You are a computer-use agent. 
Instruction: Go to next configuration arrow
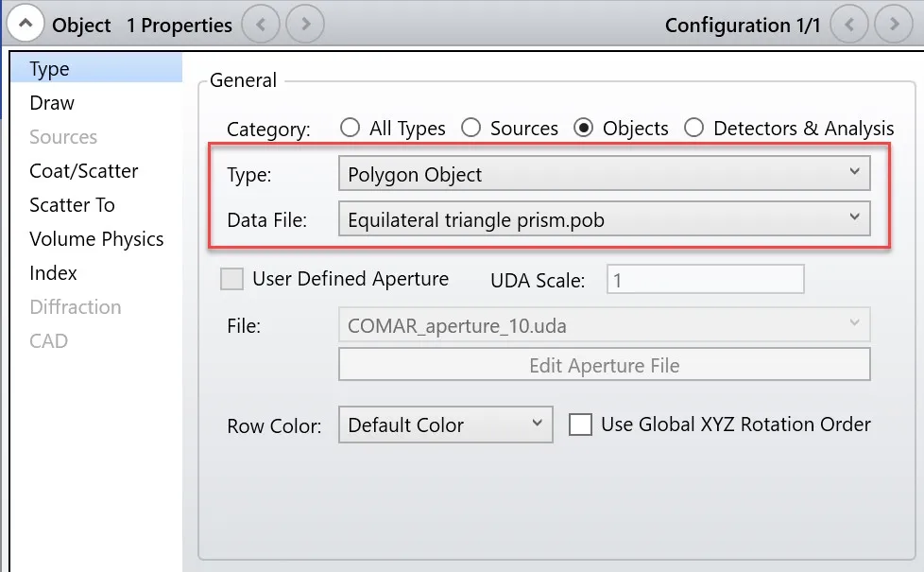(894, 25)
